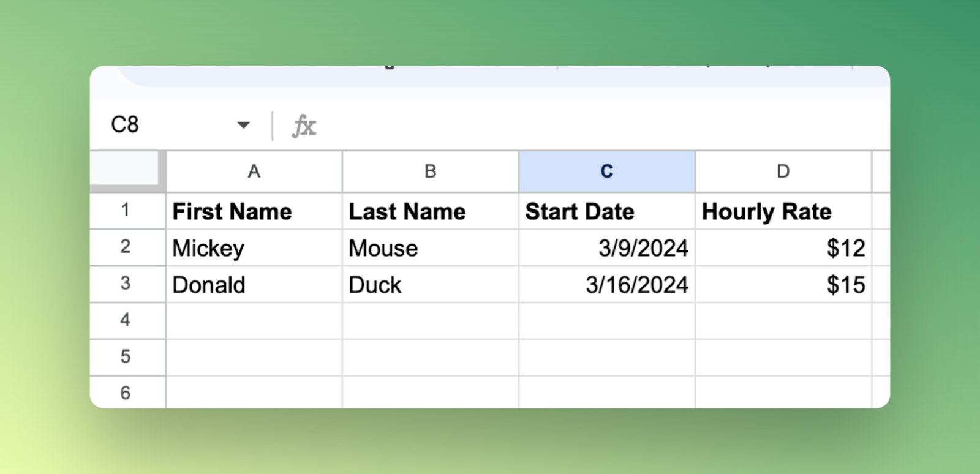Click the fx function icon

[x=304, y=126]
